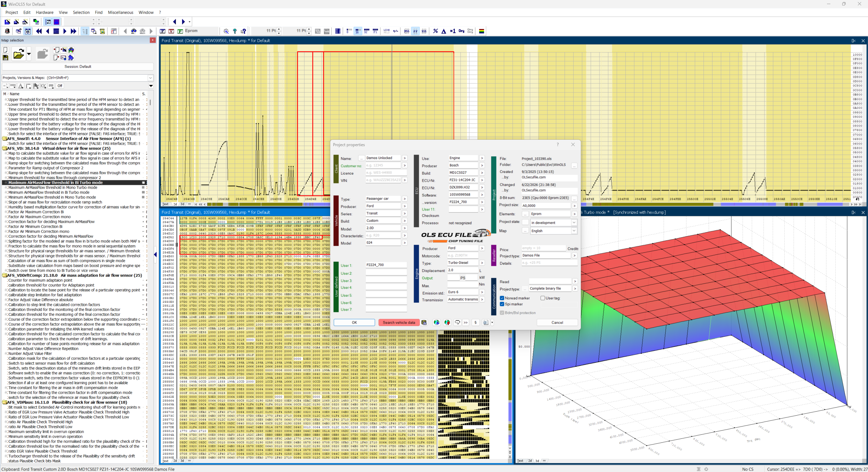Expand the AFS_VDDrftComp folder in map tree

pos(5,276)
